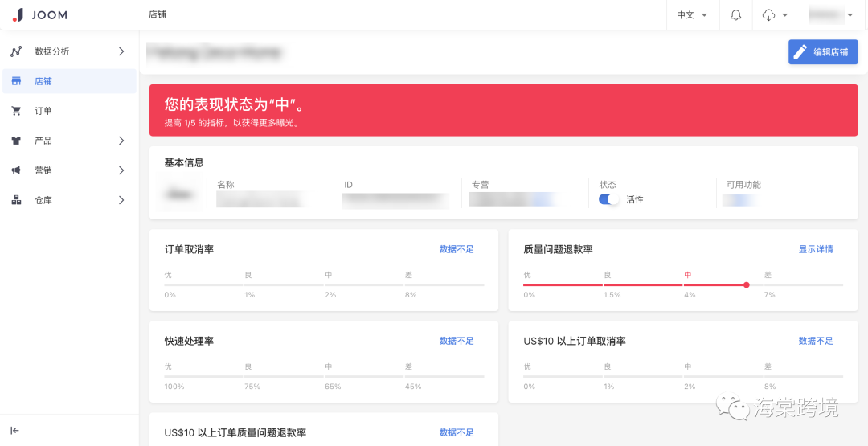Expand 产品 submenu chevron
Image resolution: width=868 pixels, height=446 pixels.
pos(121,141)
